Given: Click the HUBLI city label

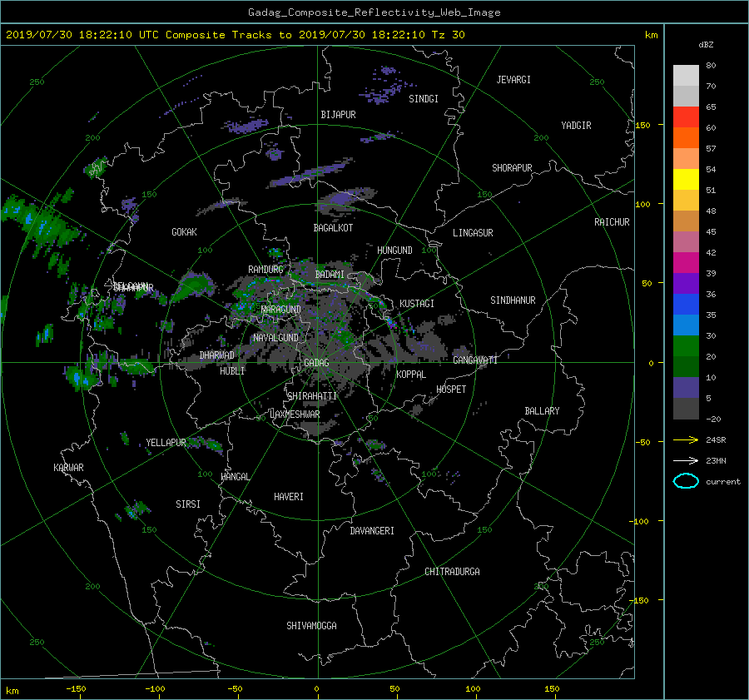Looking at the screenshot, I should tap(232, 371).
